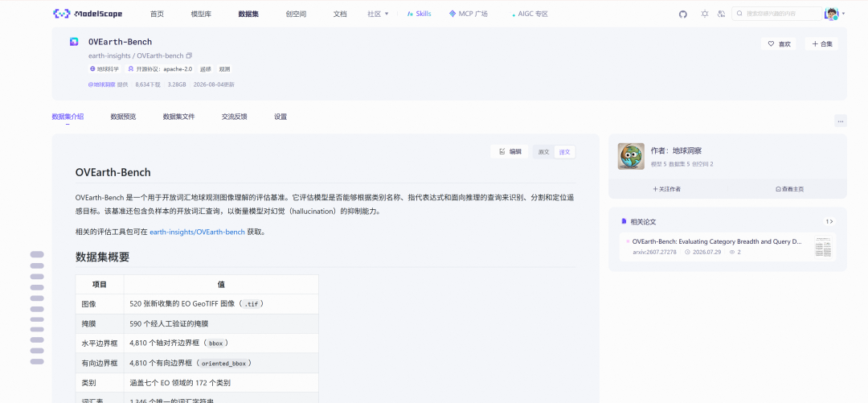Click the dataset cube icon beside OVEarth-Bench
Viewport: 868px width, 403px height.
tap(74, 42)
